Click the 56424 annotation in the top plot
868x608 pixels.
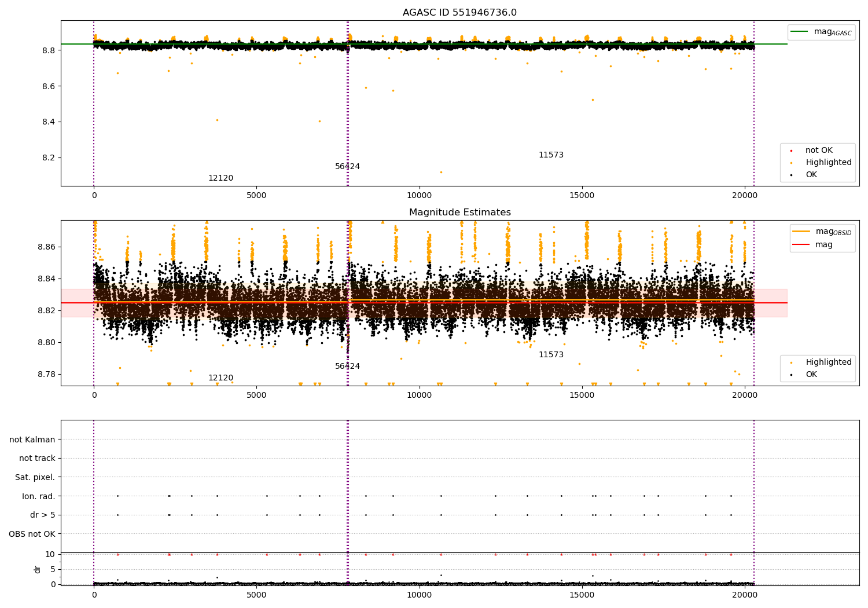click(x=347, y=167)
